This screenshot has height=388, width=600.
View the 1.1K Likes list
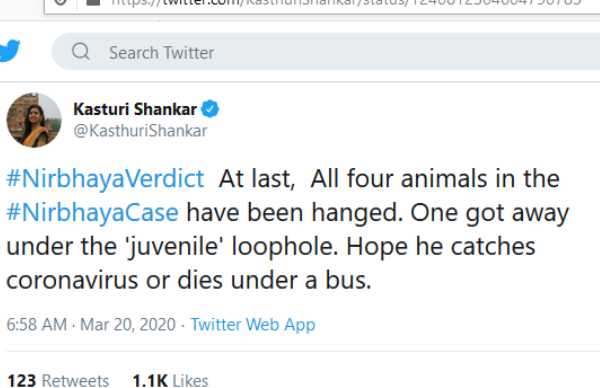pyautogui.click(x=170, y=381)
